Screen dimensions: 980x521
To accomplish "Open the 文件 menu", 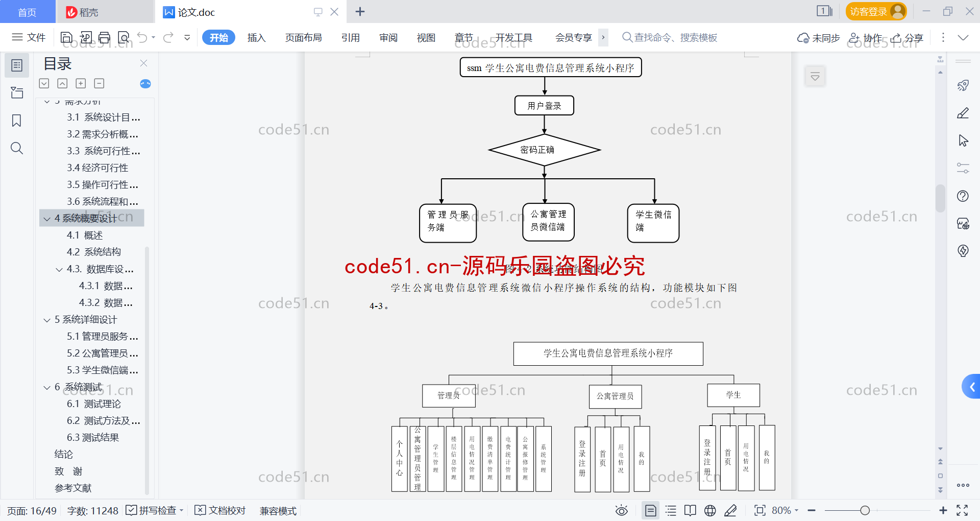I will (x=29, y=37).
